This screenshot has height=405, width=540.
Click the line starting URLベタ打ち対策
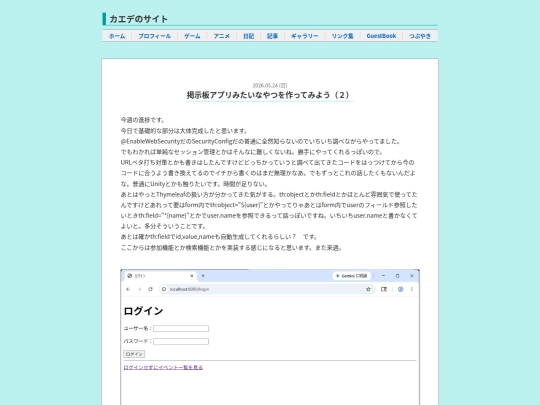(268, 162)
